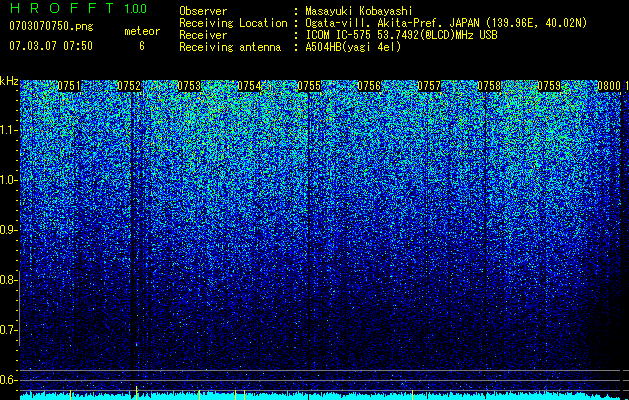Image resolution: width=629 pixels, height=400 pixels.
Task: Click the 0753 time marker
Action: (189, 86)
